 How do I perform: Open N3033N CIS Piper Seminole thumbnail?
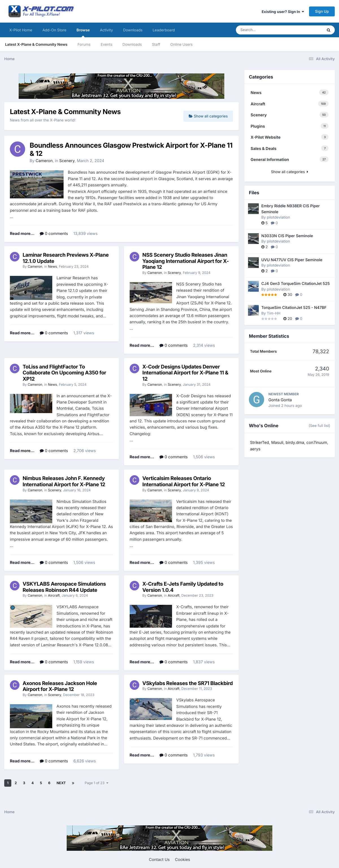coord(253,239)
